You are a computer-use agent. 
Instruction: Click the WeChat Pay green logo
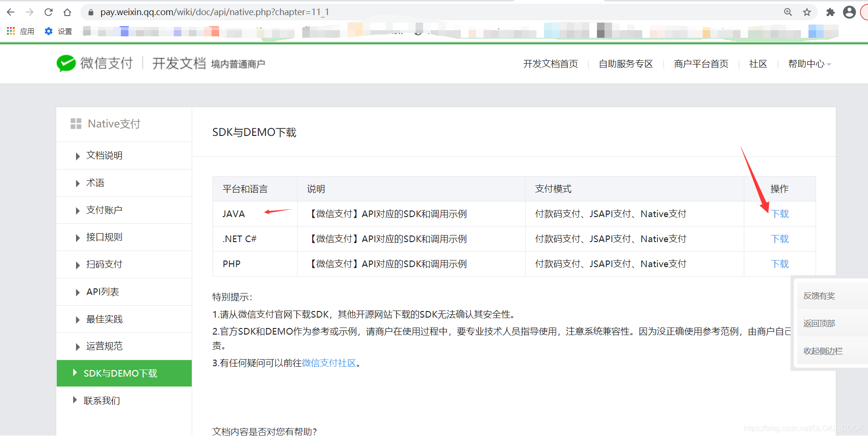(66, 63)
